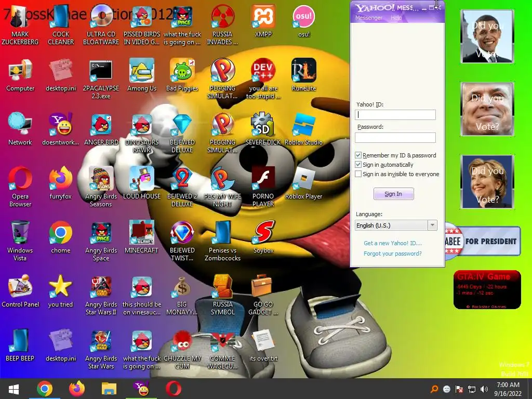Click the volume speaker tray icon

pos(484,389)
